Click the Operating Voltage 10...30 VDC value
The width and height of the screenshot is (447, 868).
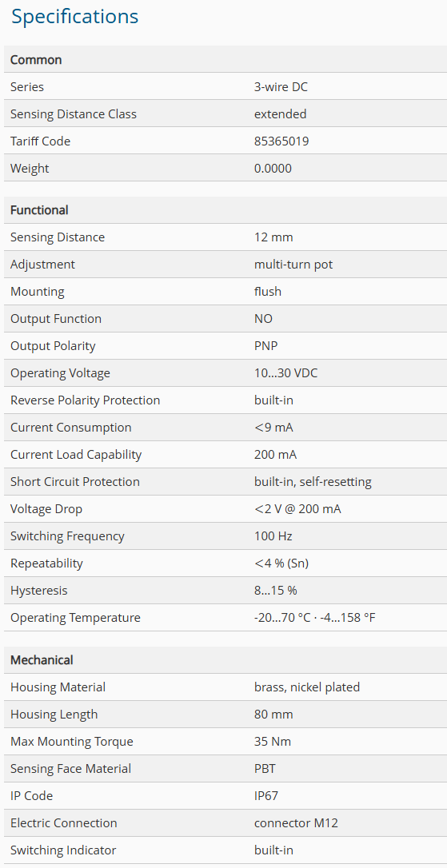tap(285, 373)
